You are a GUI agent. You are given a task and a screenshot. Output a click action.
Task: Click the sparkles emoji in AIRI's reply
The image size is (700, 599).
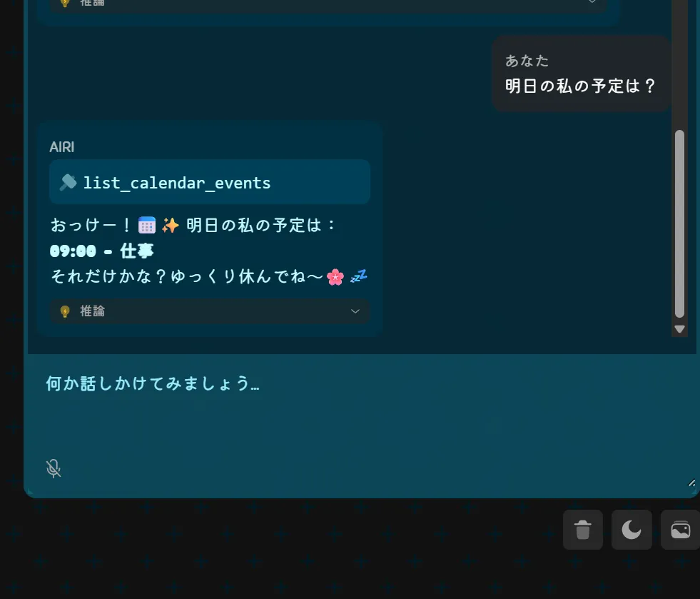point(170,225)
